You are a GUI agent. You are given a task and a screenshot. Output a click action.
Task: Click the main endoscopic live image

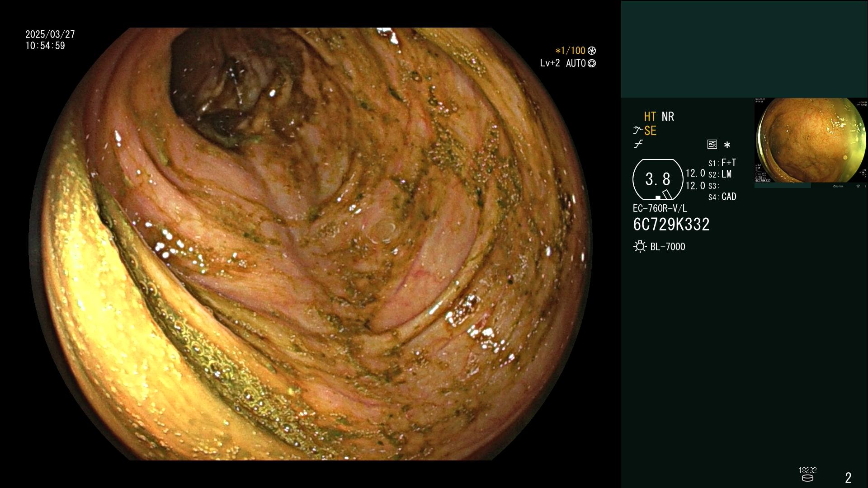310,244
